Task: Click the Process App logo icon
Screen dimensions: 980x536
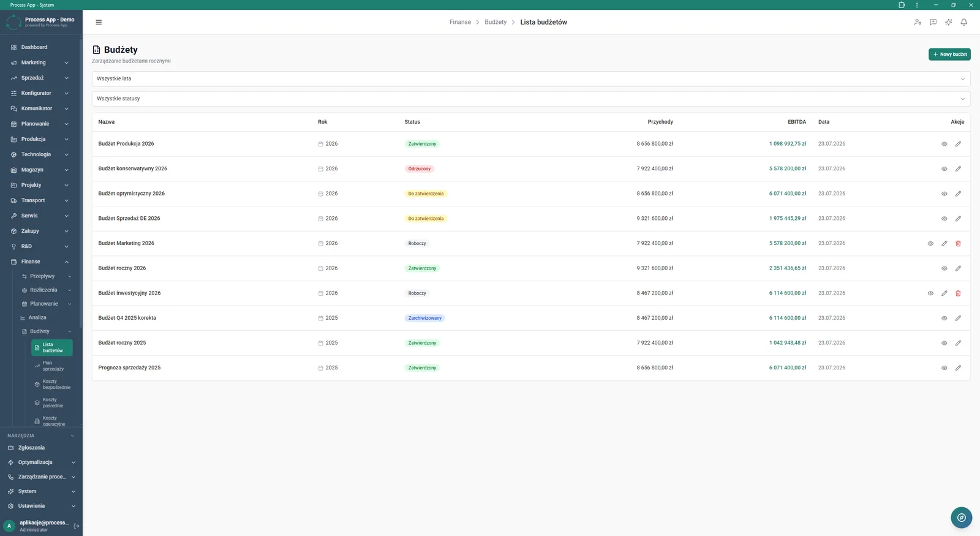Action: [x=13, y=22]
